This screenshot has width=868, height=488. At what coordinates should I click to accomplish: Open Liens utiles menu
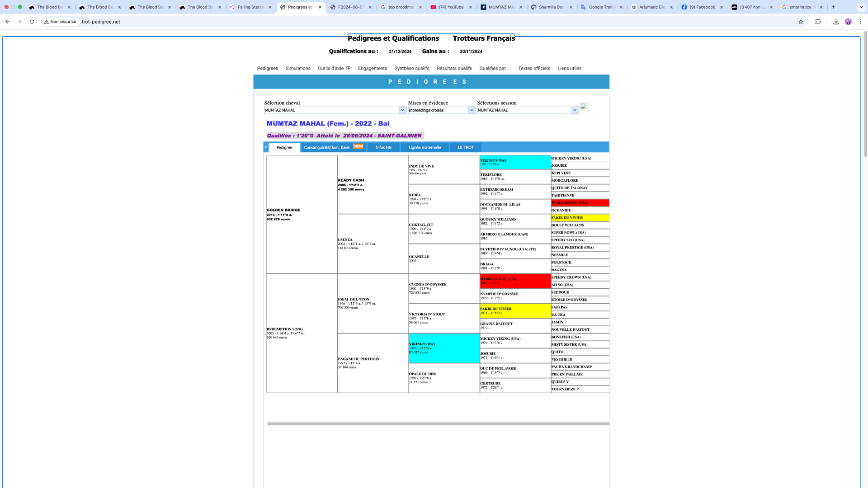tap(570, 69)
